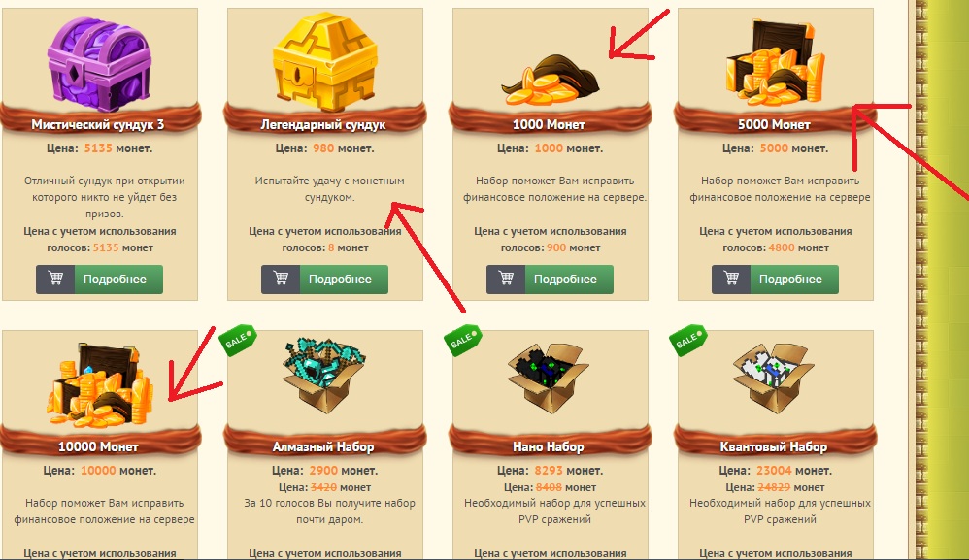Click the Нано Набор black armor box
The width and height of the screenshot is (969, 560).
coord(550,378)
